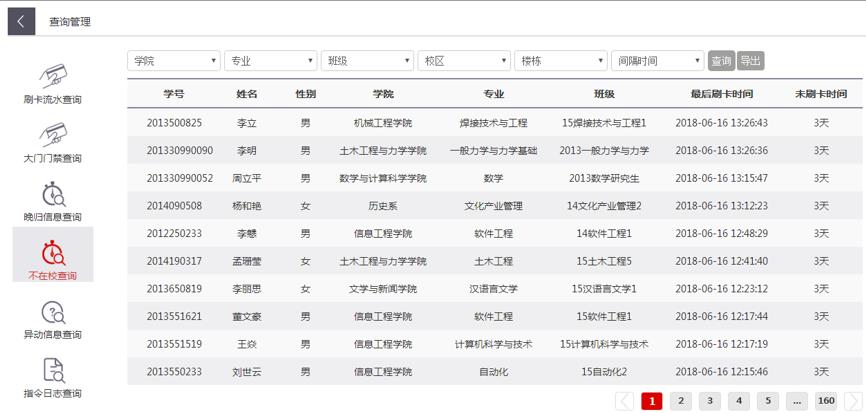Screen dimensions: 866x413
Task: Jump to page 3
Action: pyautogui.click(x=709, y=401)
